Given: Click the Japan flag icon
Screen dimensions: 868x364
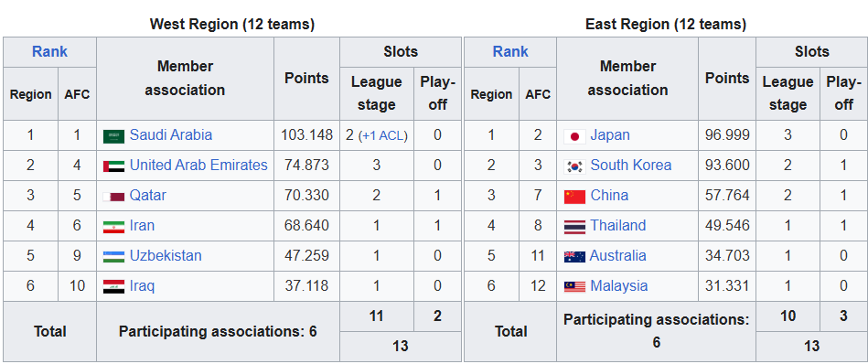Looking at the screenshot, I should click(x=574, y=136).
